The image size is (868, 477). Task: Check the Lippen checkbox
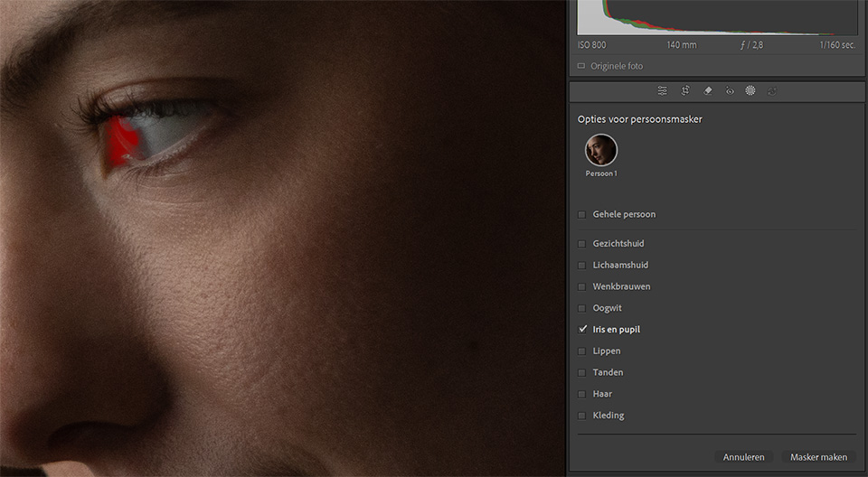pyautogui.click(x=582, y=351)
